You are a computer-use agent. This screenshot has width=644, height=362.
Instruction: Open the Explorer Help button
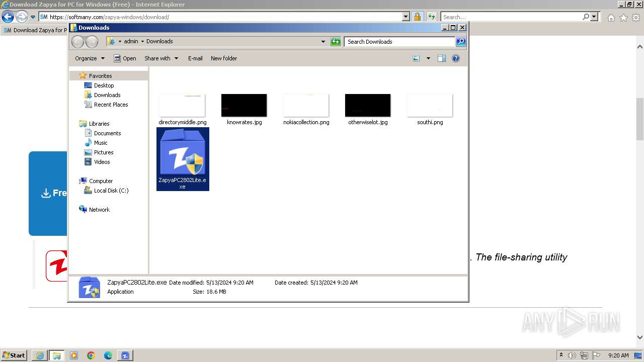(x=456, y=58)
